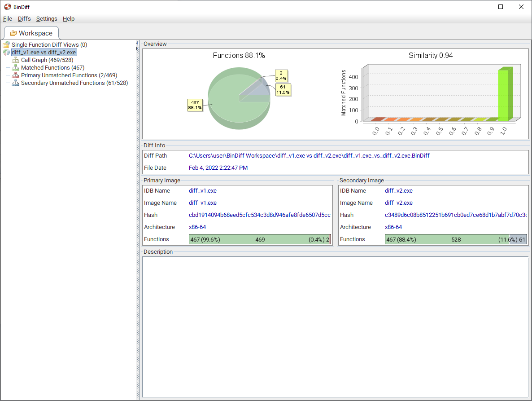
Task: Open Secondary Unmatched Functions (61/528) entry
Action: (74, 83)
